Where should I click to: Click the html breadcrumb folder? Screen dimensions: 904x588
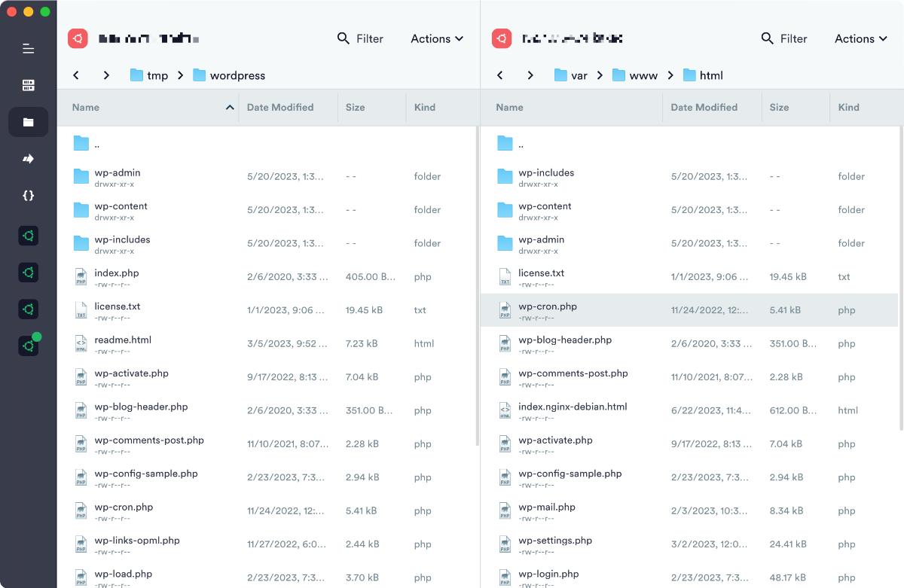pos(703,75)
